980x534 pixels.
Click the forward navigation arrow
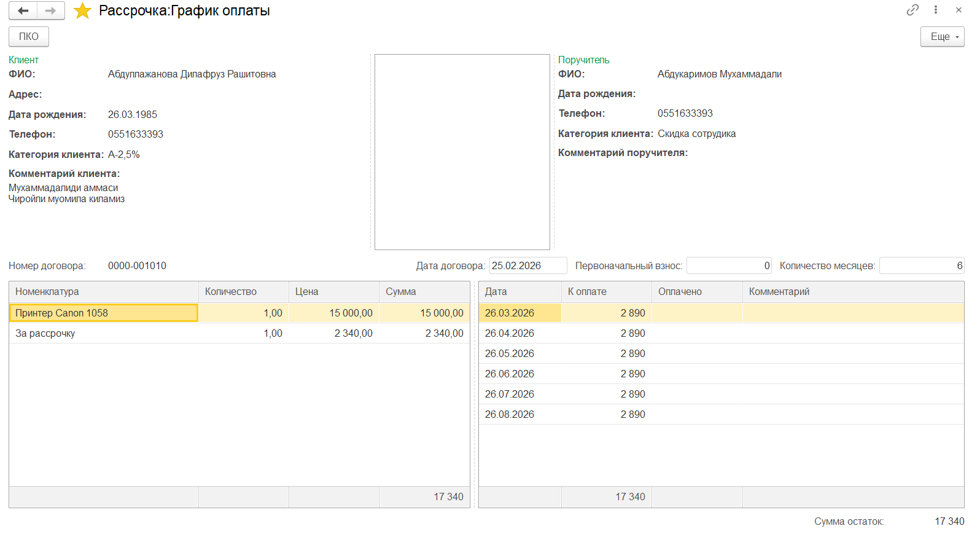(x=51, y=10)
